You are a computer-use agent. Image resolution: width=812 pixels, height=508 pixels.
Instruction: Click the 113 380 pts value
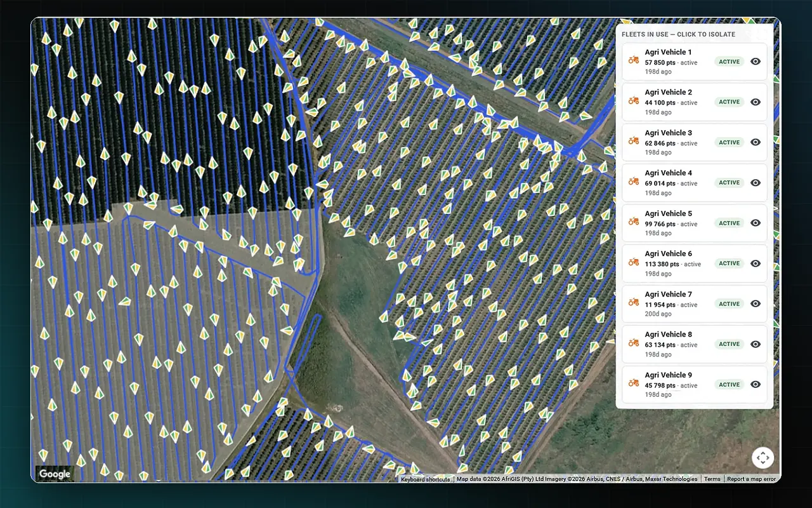pyautogui.click(x=662, y=264)
